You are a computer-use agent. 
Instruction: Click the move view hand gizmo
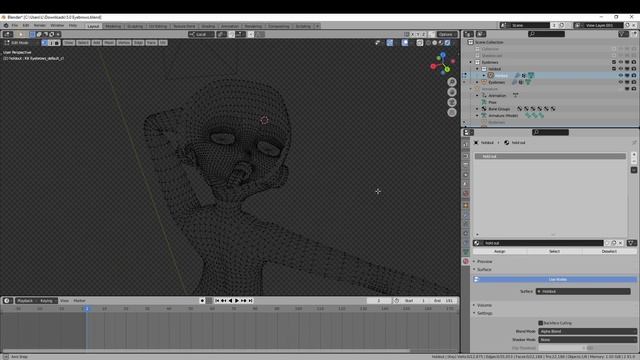coord(452,92)
